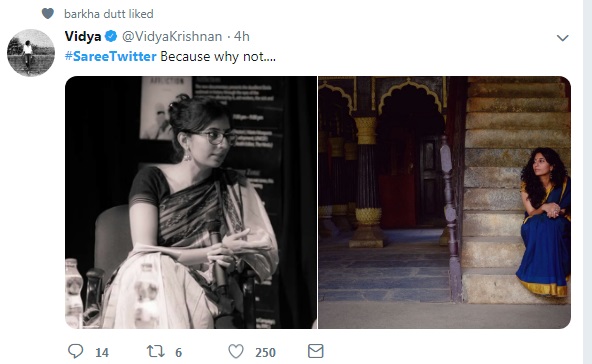Open the black-and-white saree photo

coord(191,202)
